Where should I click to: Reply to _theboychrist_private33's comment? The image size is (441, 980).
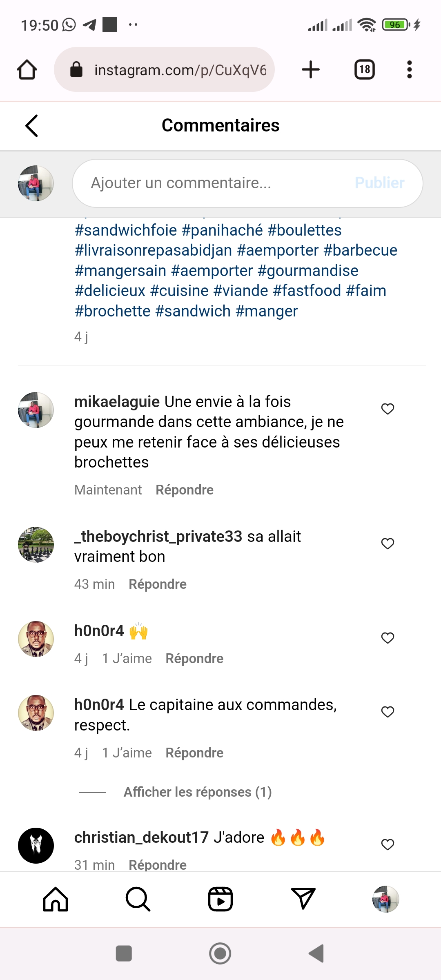158,584
